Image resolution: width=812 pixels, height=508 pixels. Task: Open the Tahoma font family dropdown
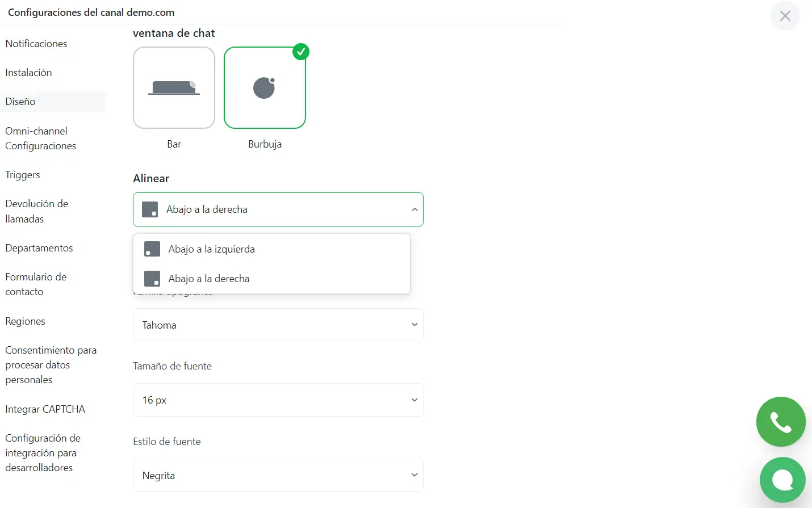(278, 325)
